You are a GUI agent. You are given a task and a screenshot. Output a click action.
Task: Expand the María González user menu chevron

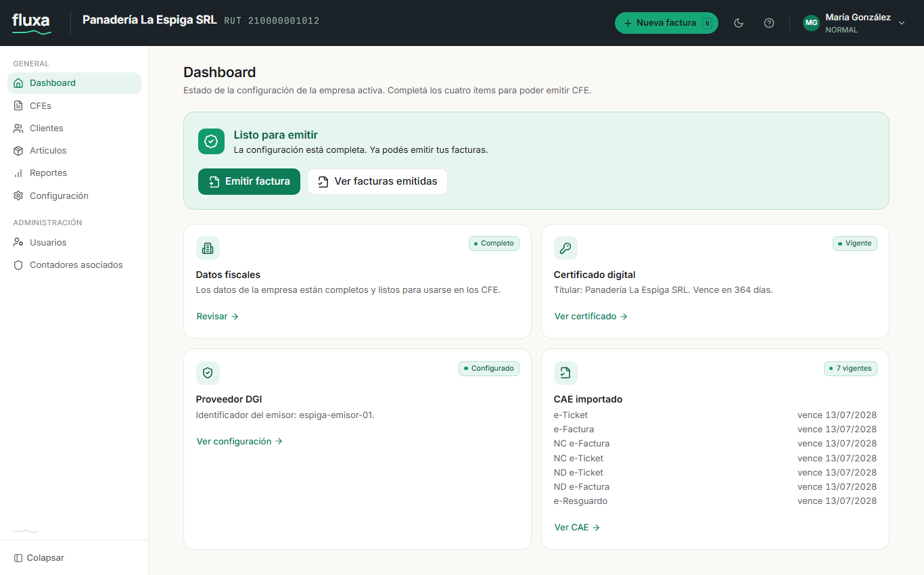901,23
